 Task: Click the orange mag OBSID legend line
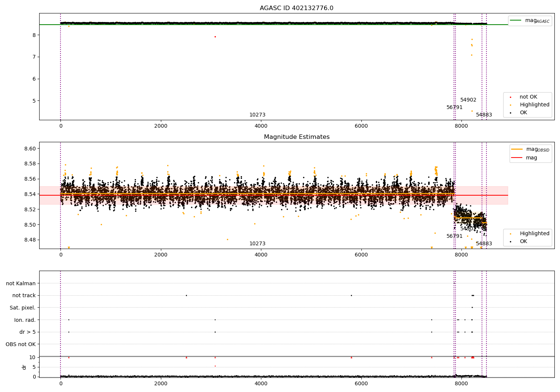[x=517, y=149]
